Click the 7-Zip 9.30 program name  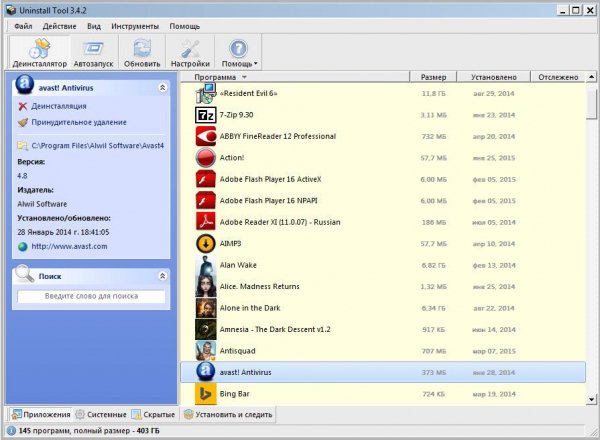[x=236, y=115]
